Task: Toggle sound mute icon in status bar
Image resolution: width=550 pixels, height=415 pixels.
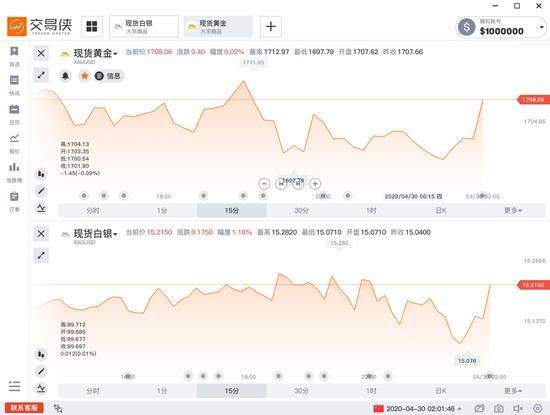Action: tap(518, 408)
